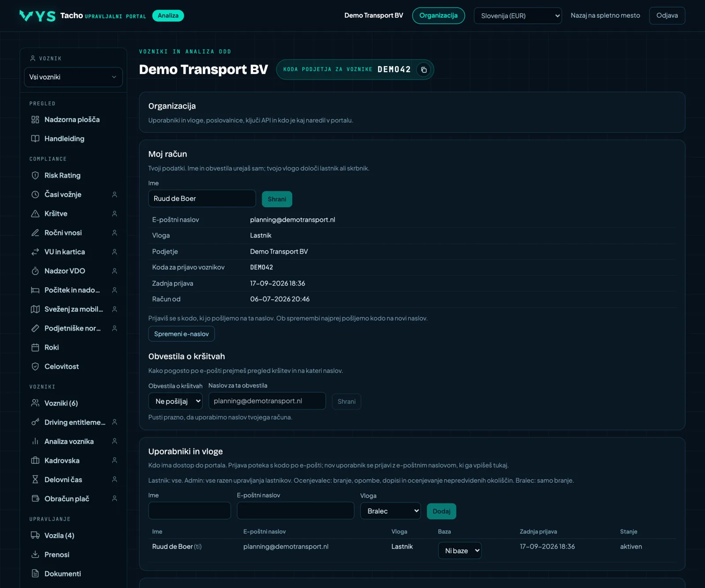
Task: Open Kršitve warning triangle icon
Action: pos(35,213)
